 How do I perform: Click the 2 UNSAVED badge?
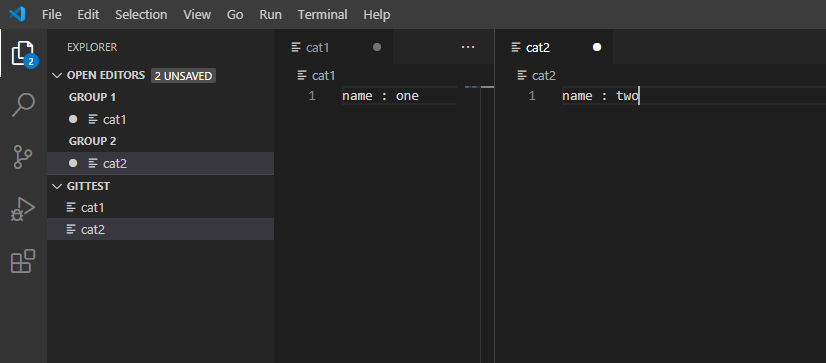click(x=183, y=76)
